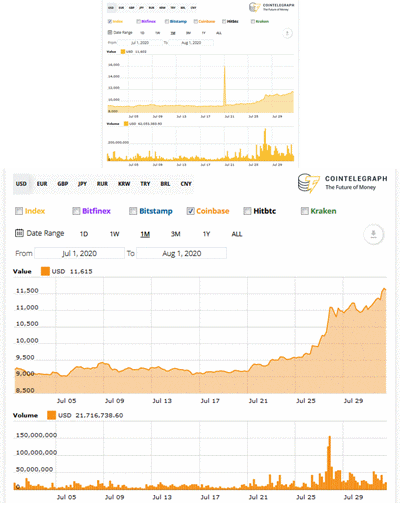
Task: Click the tallest volume bar in the large chart
Action: click(329, 463)
